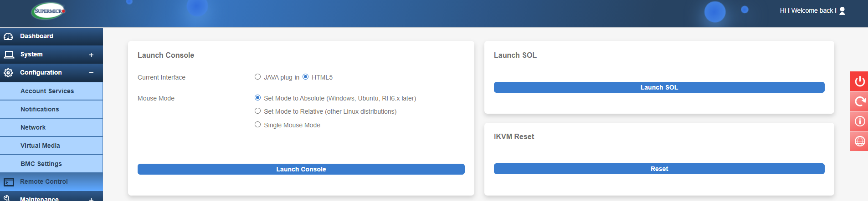The height and width of the screenshot is (201, 868).
Task: Expand the Maintenance menu plus sign
Action: coord(91,199)
